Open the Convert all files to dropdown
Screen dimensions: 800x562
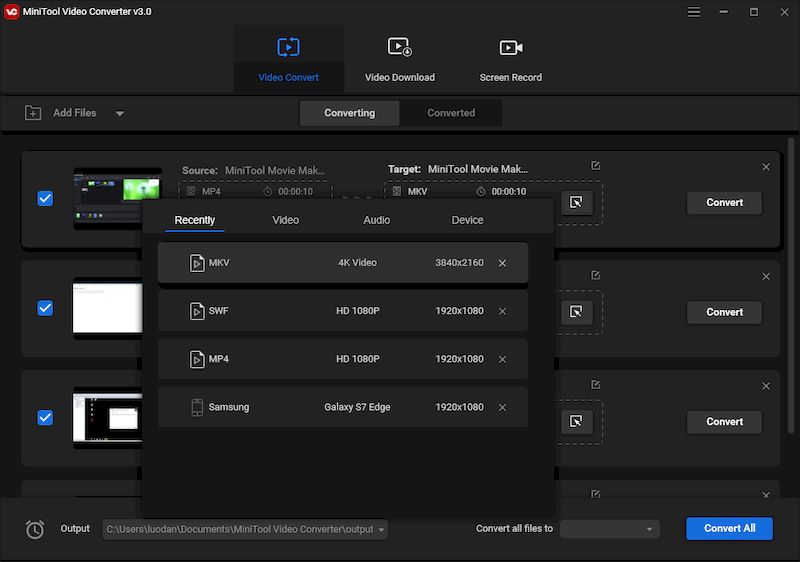(610, 529)
